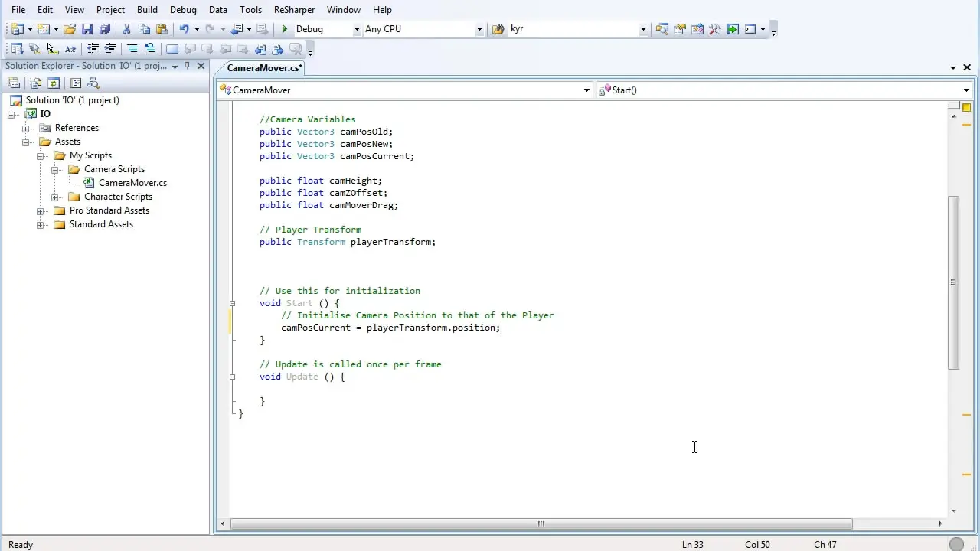Expand the Character Scripts folder

click(x=55, y=197)
